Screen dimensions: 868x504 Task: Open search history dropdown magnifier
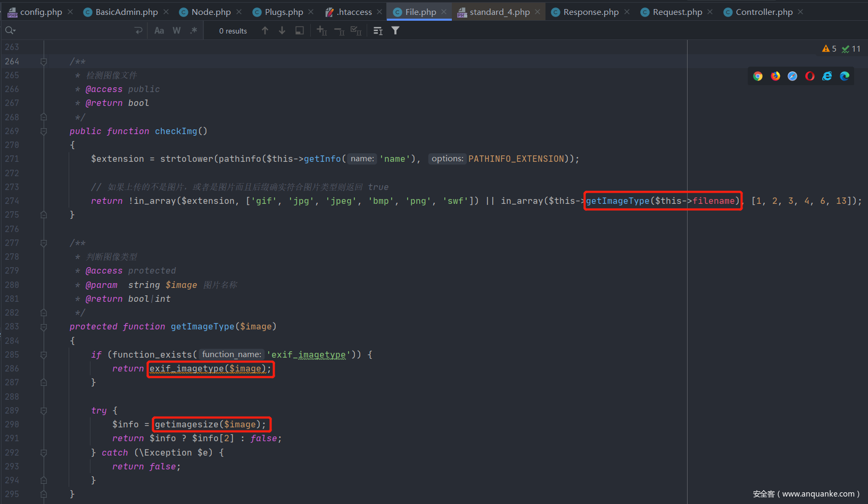coord(10,31)
